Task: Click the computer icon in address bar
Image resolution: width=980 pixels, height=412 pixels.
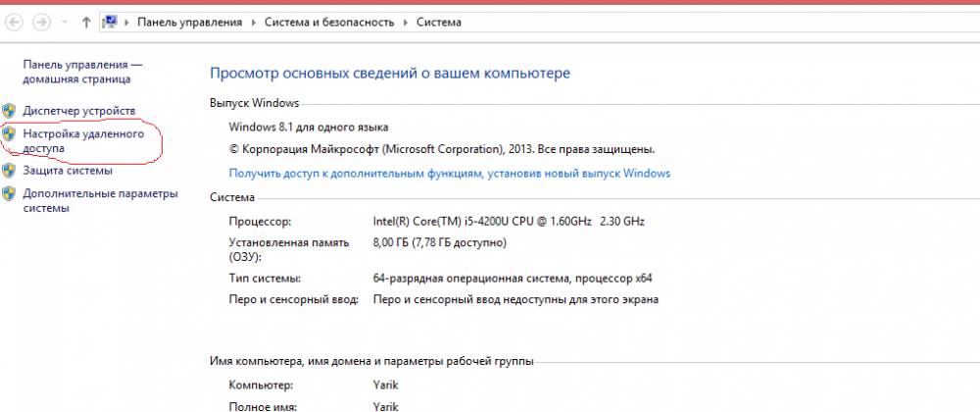Action: point(111,21)
